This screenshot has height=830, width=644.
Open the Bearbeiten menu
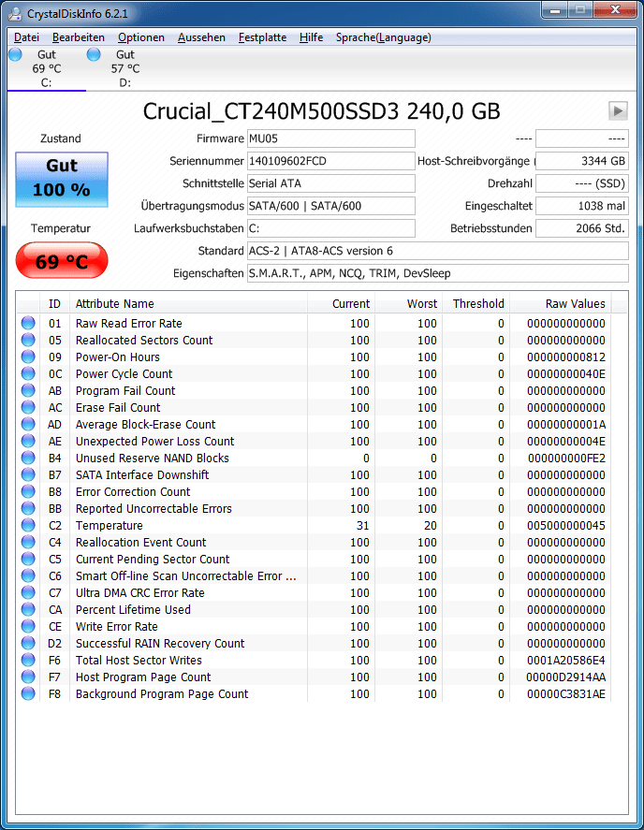(79, 37)
